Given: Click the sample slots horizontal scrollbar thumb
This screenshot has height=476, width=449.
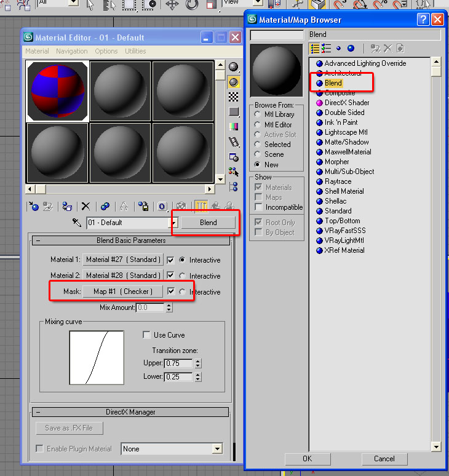Looking at the screenshot, I should pyautogui.click(x=41, y=189).
